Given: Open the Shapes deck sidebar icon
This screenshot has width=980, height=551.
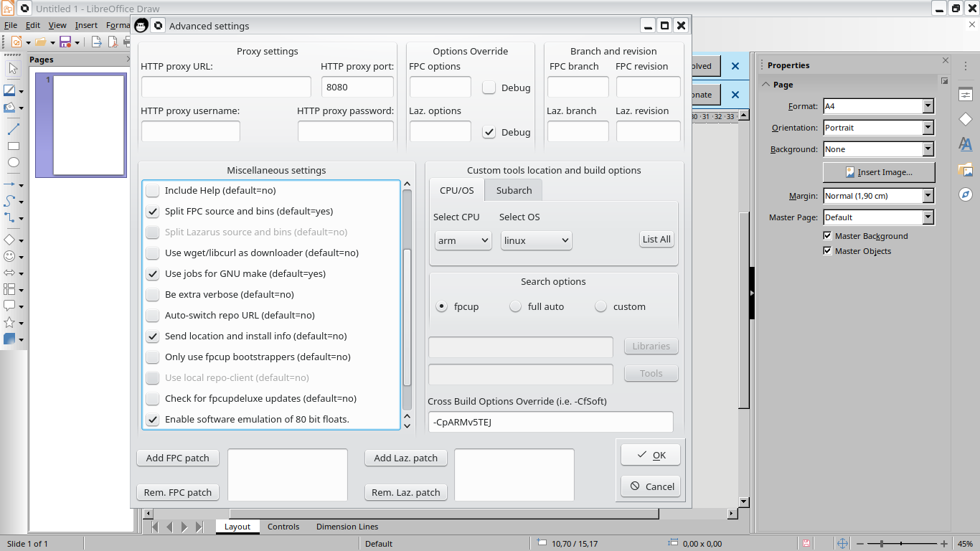Looking at the screenshot, I should [966, 119].
